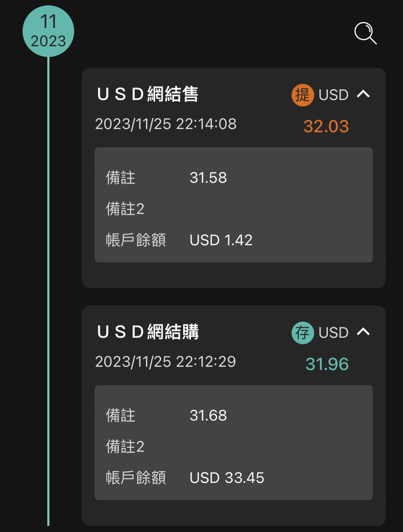Tap the USD currency label on sell card
This screenshot has width=403, height=532.
click(334, 95)
